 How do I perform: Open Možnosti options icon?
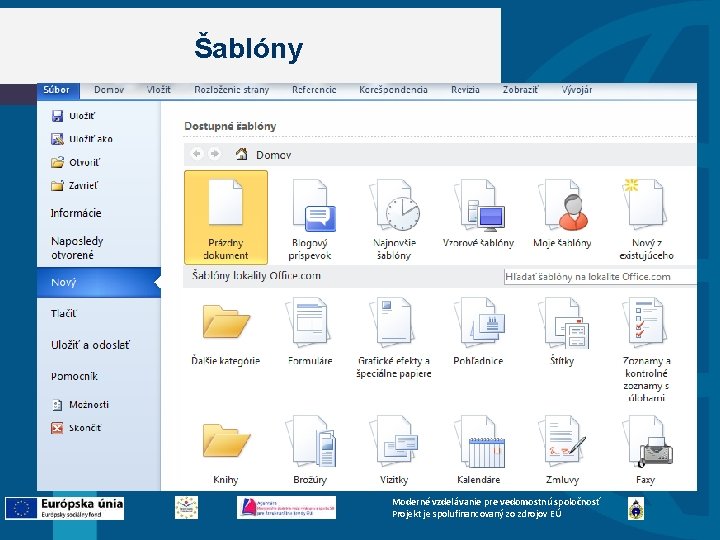point(57,405)
